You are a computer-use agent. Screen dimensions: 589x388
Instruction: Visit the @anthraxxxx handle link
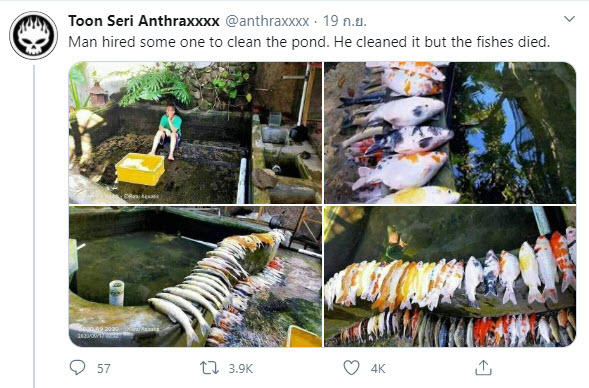[267, 21]
